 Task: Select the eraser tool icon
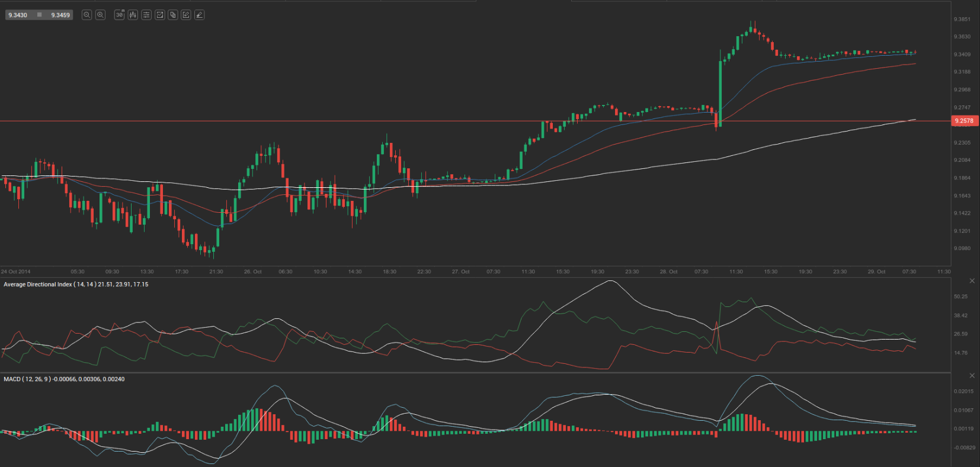click(x=200, y=15)
